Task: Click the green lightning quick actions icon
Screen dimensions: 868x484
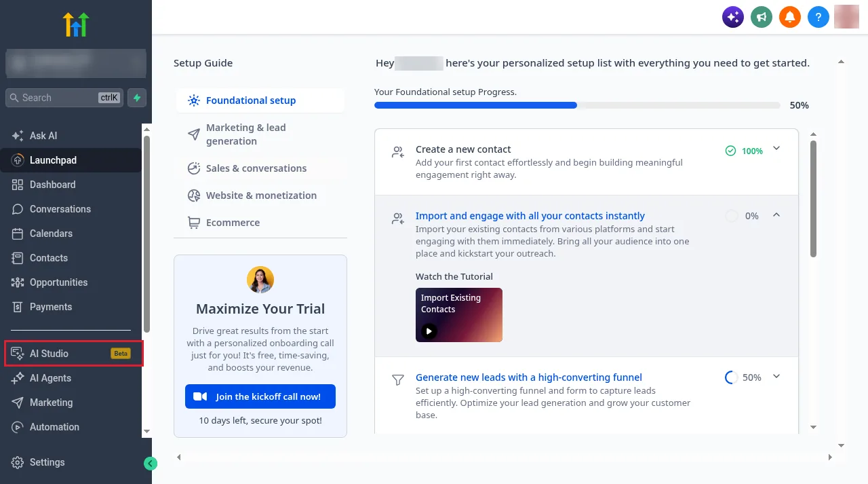Action: pos(137,98)
